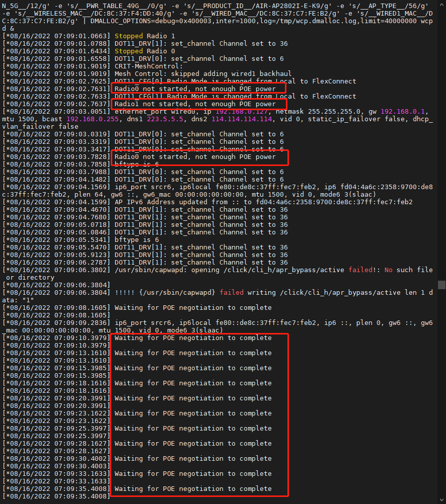The height and width of the screenshot is (504, 446).
Task: Click the scrollbar thumb on the right edge
Action: click(x=441, y=285)
